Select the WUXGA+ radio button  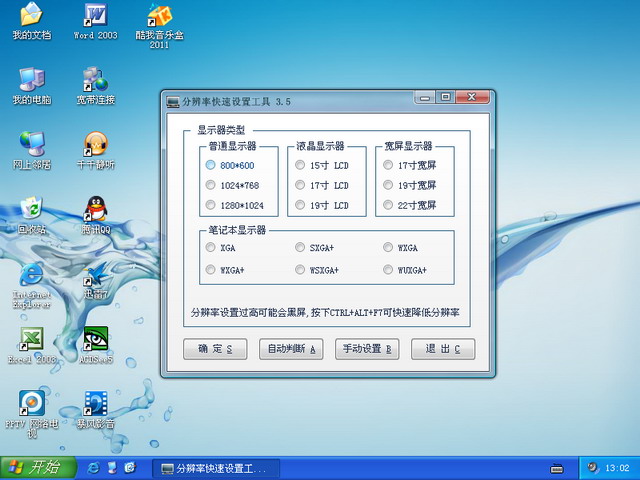405,269
